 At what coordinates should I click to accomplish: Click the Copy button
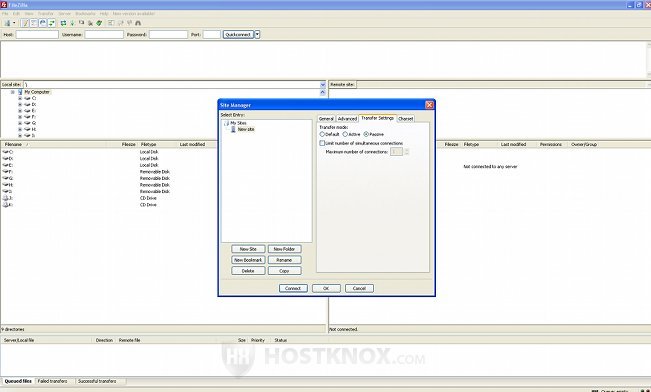[x=284, y=271]
